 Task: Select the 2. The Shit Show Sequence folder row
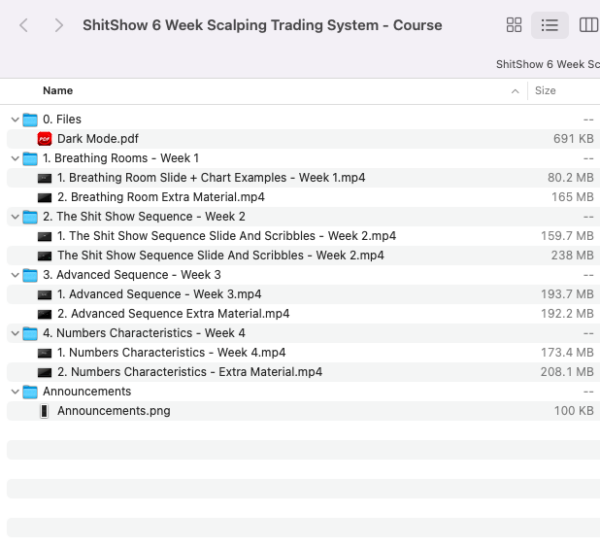tap(150, 216)
